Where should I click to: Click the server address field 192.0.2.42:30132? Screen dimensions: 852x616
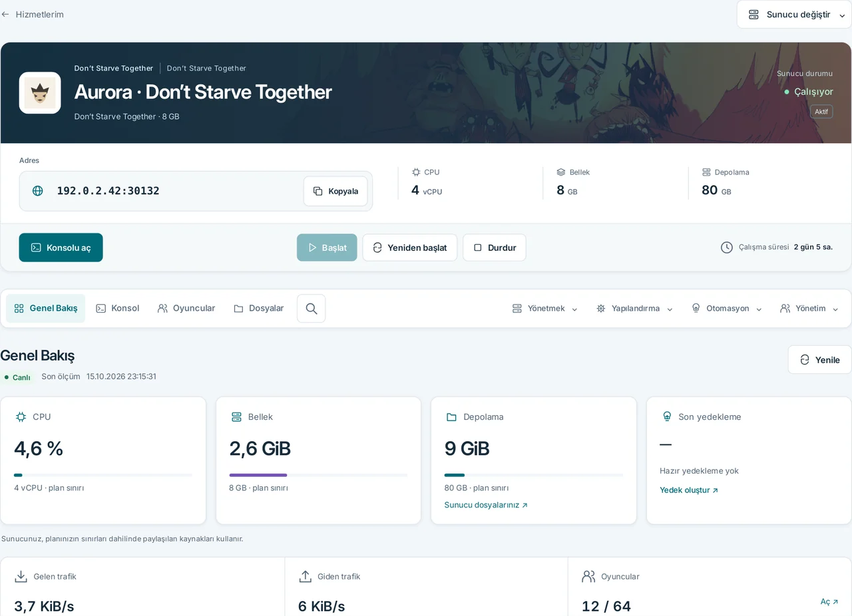pos(196,191)
